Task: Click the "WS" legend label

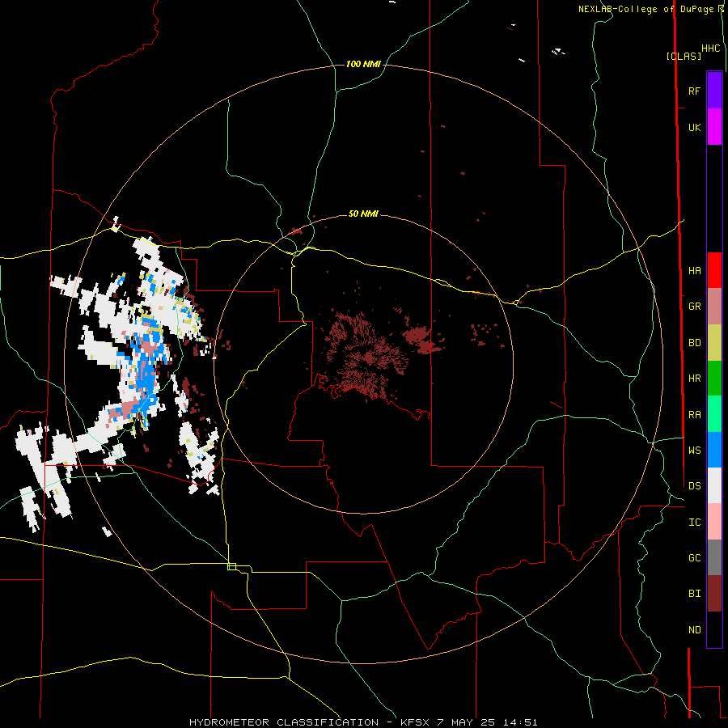Action: point(694,450)
